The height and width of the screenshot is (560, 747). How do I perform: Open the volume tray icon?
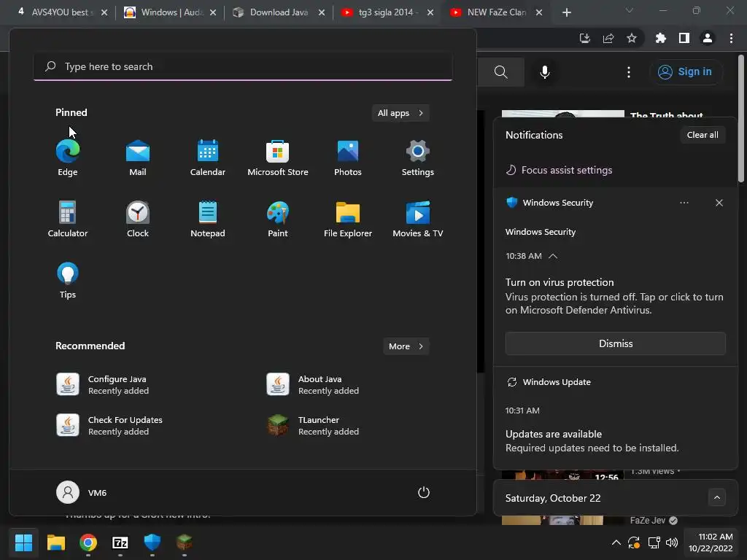pos(672,542)
